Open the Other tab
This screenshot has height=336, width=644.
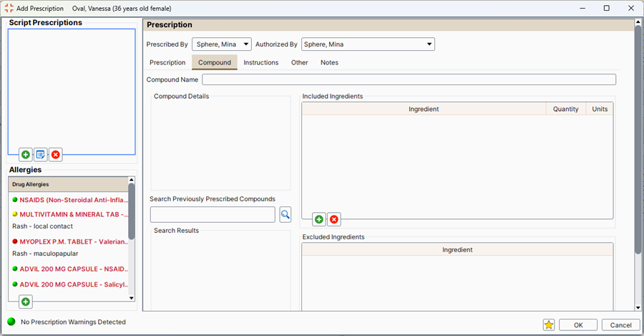(x=299, y=62)
